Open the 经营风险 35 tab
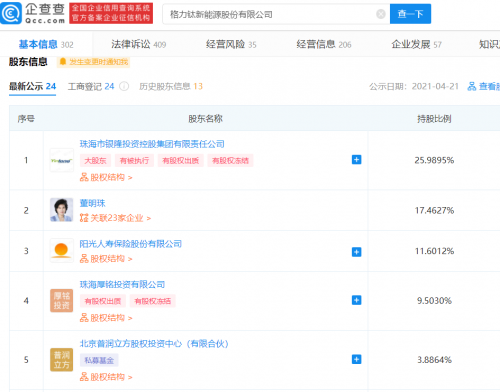Viewport: 500px width, 392px height. (231, 44)
